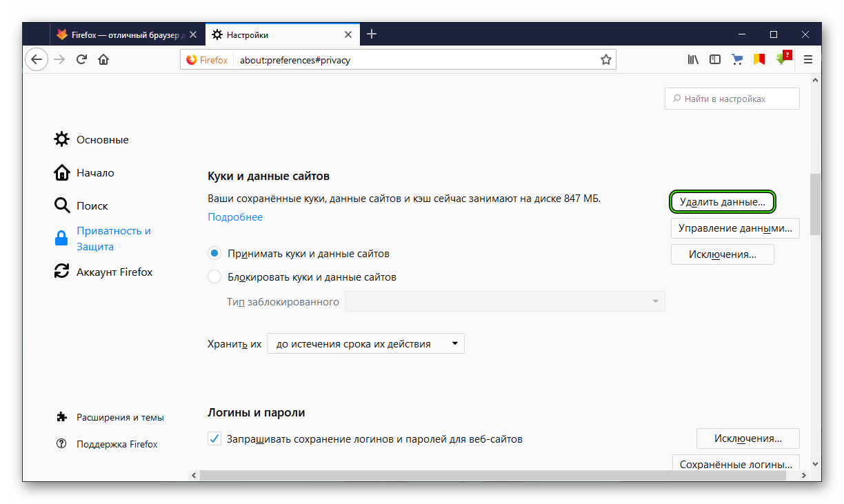Open the Основные settings category

pos(102,139)
